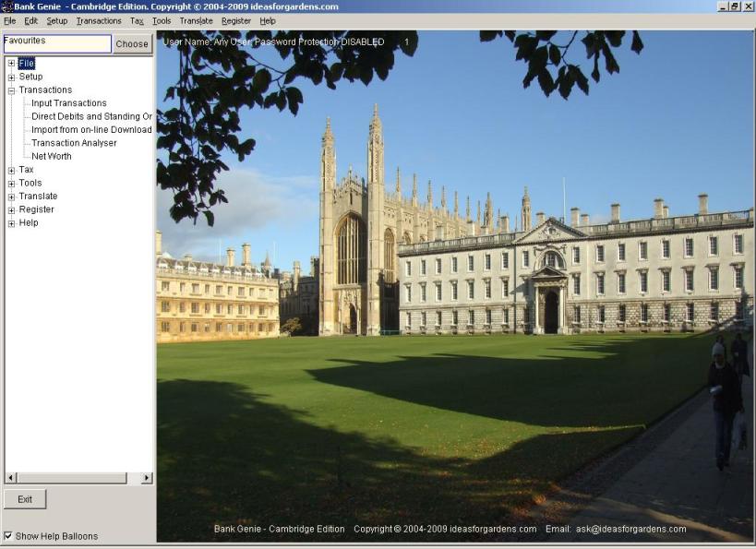The image size is (756, 549).
Task: Click the tree scrollbar left arrow
Action: [10, 478]
